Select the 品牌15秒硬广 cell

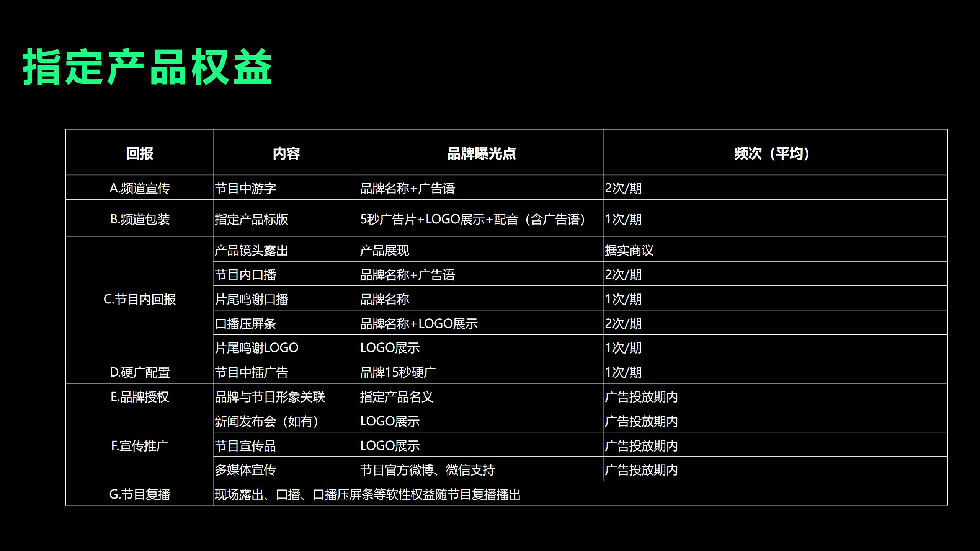481,371
